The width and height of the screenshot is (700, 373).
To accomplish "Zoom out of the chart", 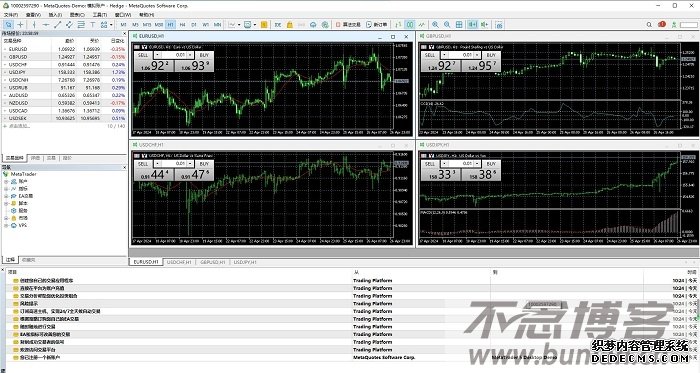I will click(x=447, y=25).
